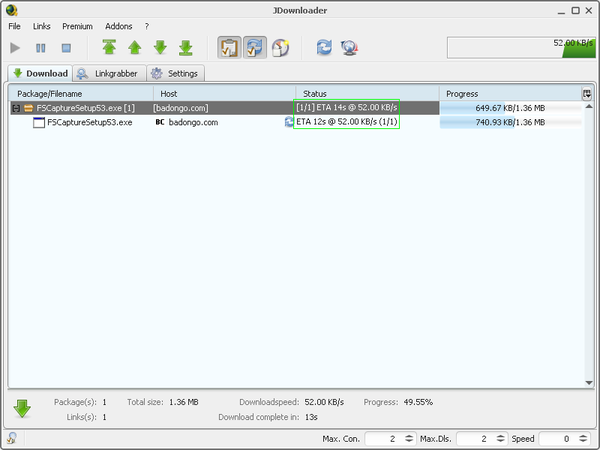Click the JDownloader app icon in title bar
Screen dimensions: 600x450
11,10
